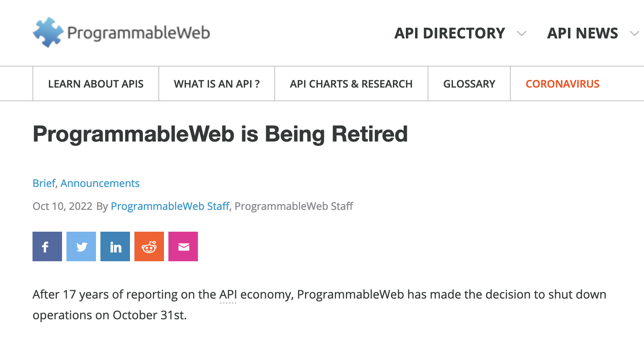Share the article on LinkedIn
Image resolution: width=644 pixels, height=337 pixels.
click(x=115, y=246)
